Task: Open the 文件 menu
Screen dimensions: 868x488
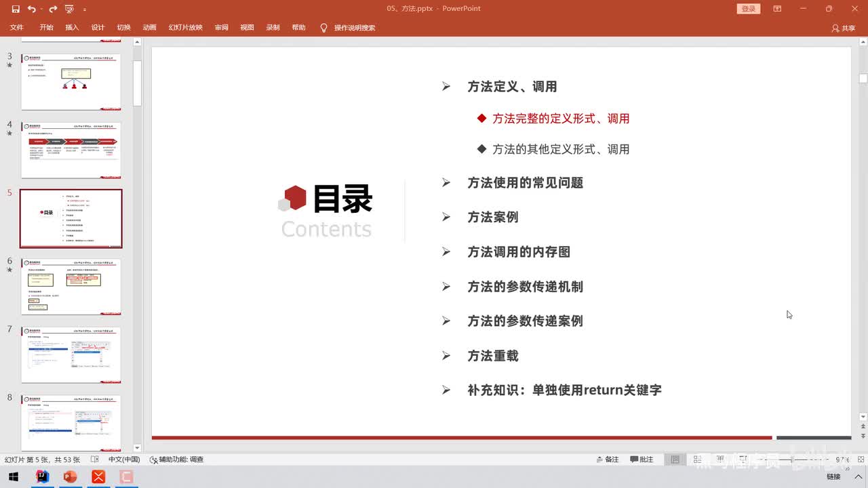Action: [x=16, y=28]
